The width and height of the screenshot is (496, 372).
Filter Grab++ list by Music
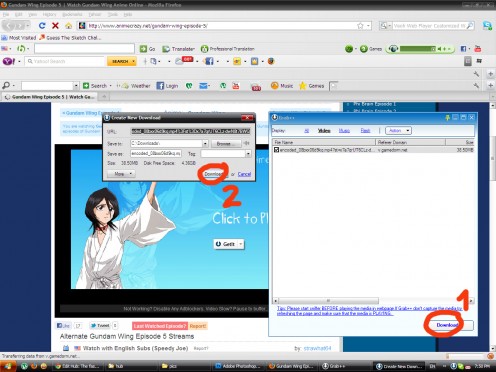click(344, 131)
